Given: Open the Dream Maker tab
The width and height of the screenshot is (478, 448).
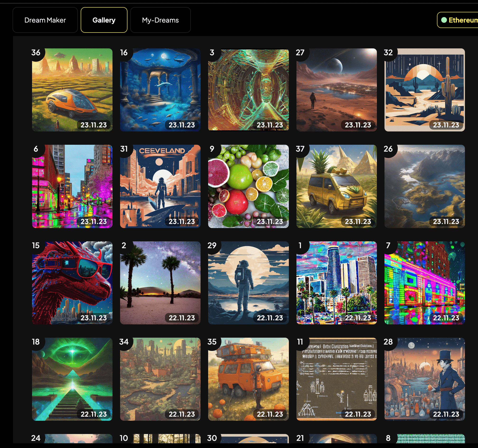Looking at the screenshot, I should (45, 20).
